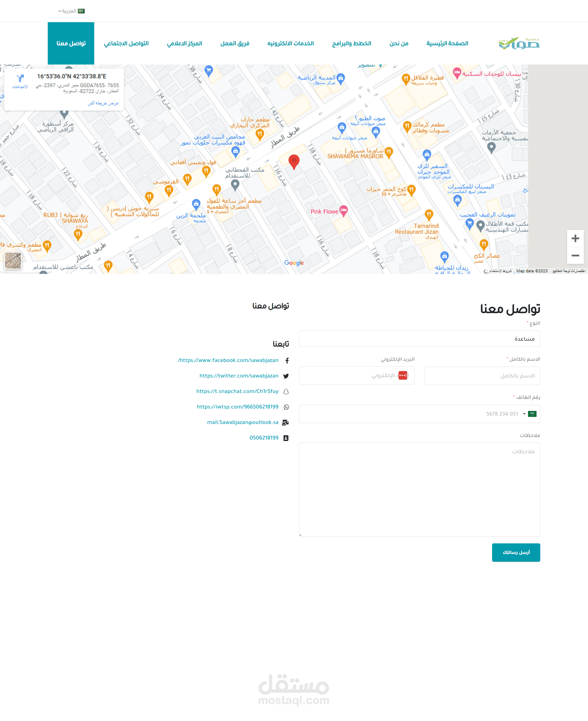Click the Snapchat ghost icon
Image resolution: width=588 pixels, height=721 pixels.
(x=286, y=392)
